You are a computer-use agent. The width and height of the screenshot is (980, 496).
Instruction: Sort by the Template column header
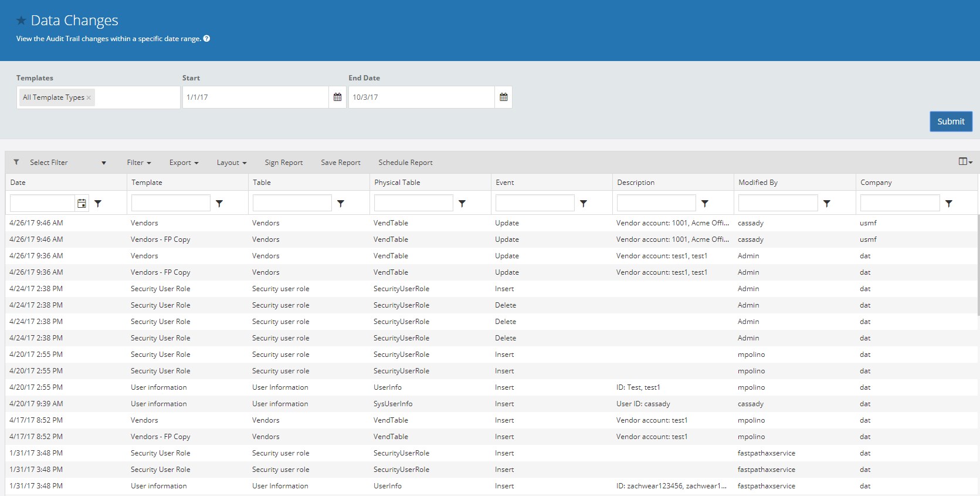(188, 183)
